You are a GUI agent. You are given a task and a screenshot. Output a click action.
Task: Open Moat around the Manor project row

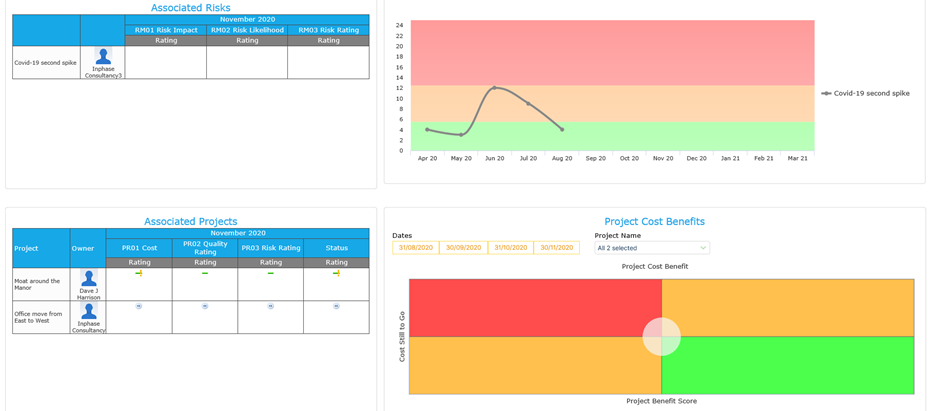191,284
